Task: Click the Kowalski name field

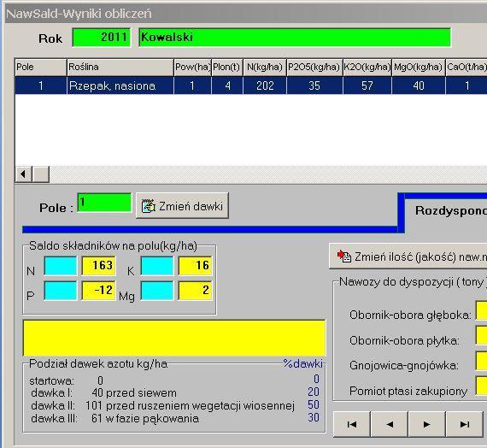Action: coord(295,38)
